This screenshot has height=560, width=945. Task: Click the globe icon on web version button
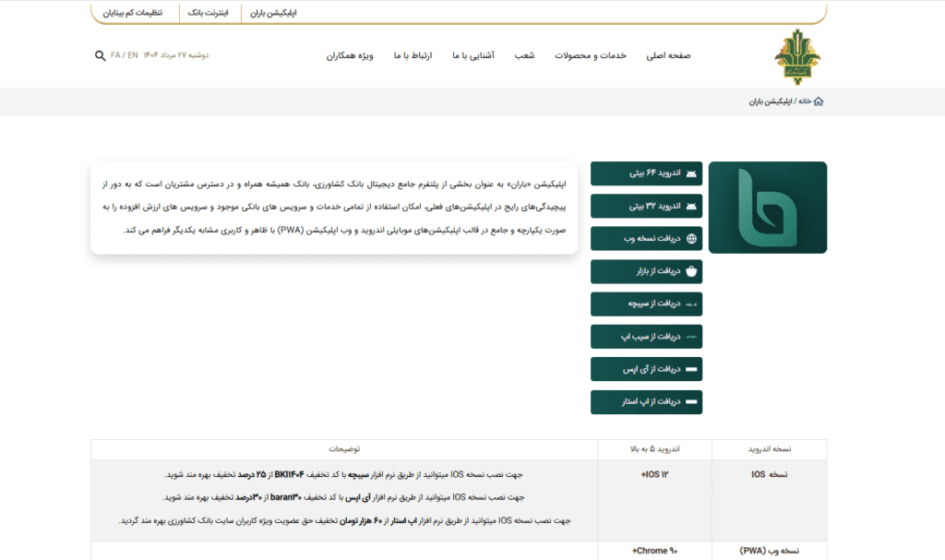(691, 239)
